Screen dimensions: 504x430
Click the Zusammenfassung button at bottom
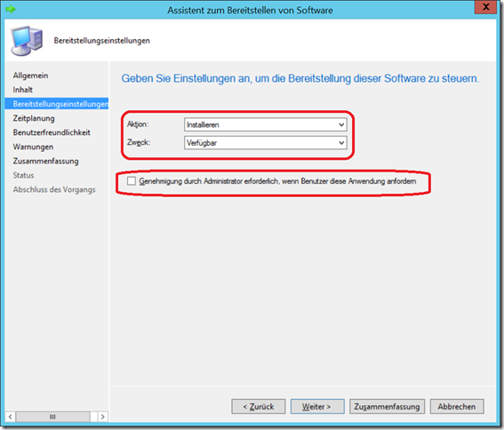point(387,407)
